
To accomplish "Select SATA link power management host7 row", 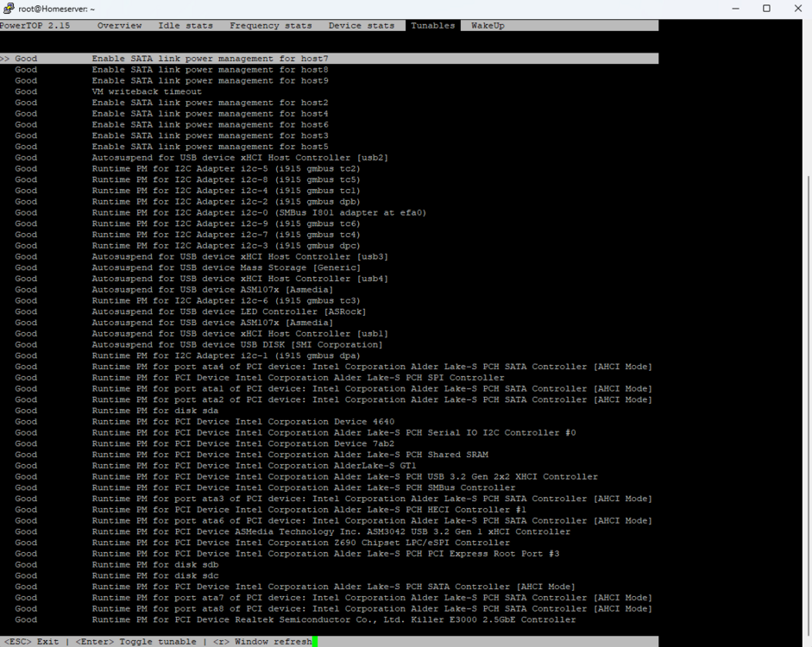I will click(330, 59).
